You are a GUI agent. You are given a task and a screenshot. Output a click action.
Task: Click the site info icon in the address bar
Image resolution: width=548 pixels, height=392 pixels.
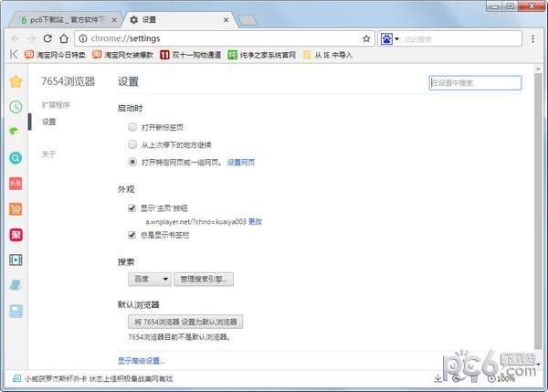[x=83, y=38]
